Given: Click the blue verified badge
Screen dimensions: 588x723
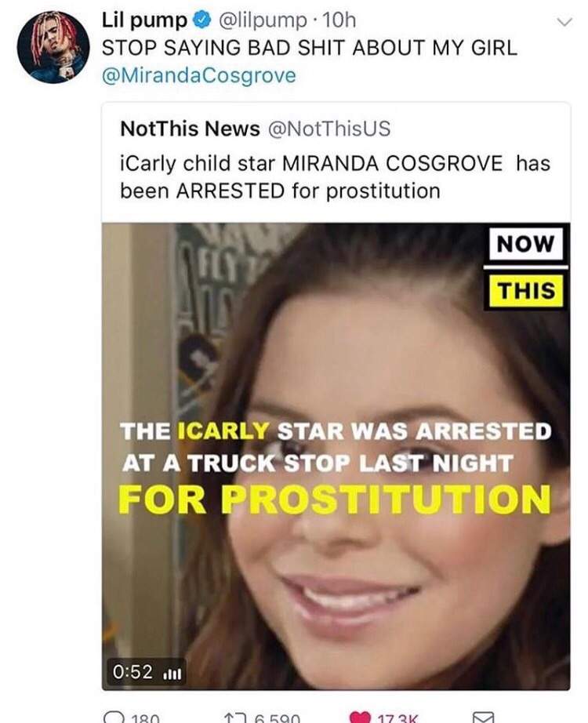Looking at the screenshot, I should tap(201, 20).
